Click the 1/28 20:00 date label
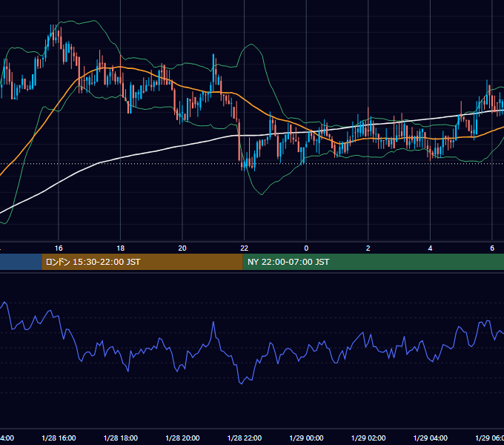This screenshot has height=445, width=504. (x=182, y=438)
